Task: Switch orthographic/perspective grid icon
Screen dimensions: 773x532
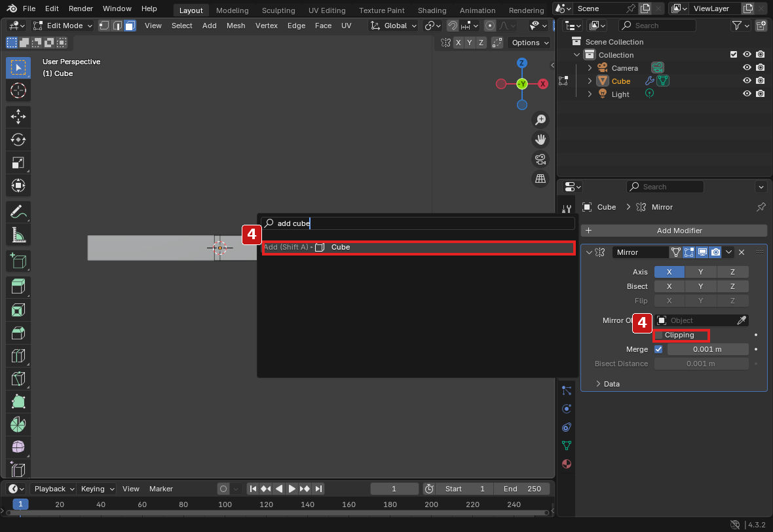Action: pos(541,178)
